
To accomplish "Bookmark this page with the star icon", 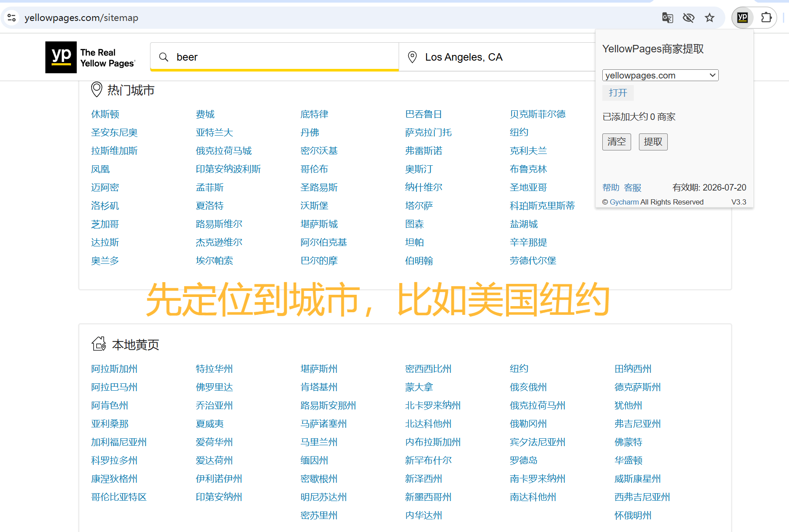I will pos(710,18).
